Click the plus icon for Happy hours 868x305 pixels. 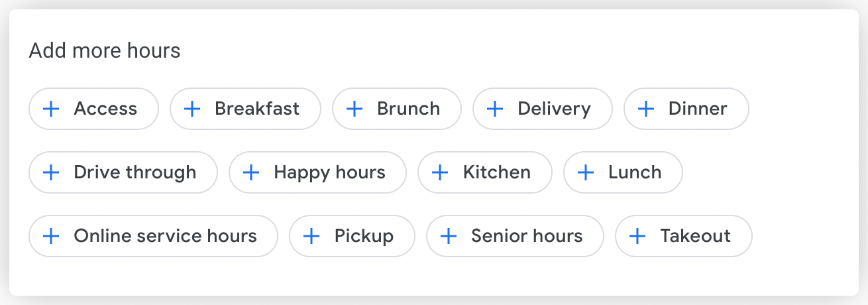pyautogui.click(x=251, y=172)
